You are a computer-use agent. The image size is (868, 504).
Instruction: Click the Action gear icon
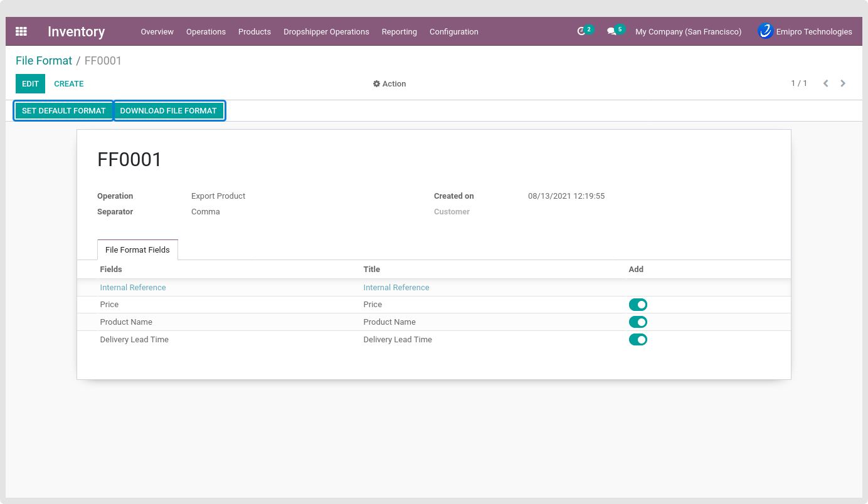[376, 84]
